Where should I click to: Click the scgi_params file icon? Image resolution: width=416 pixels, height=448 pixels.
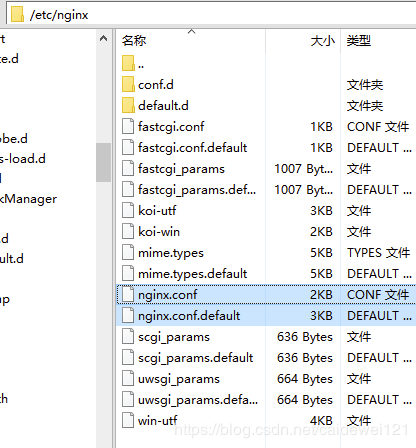128,336
